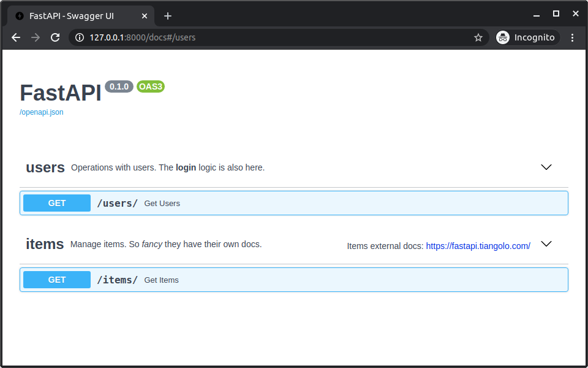
Task: Click the forward navigation arrow
Action: pyautogui.click(x=35, y=37)
